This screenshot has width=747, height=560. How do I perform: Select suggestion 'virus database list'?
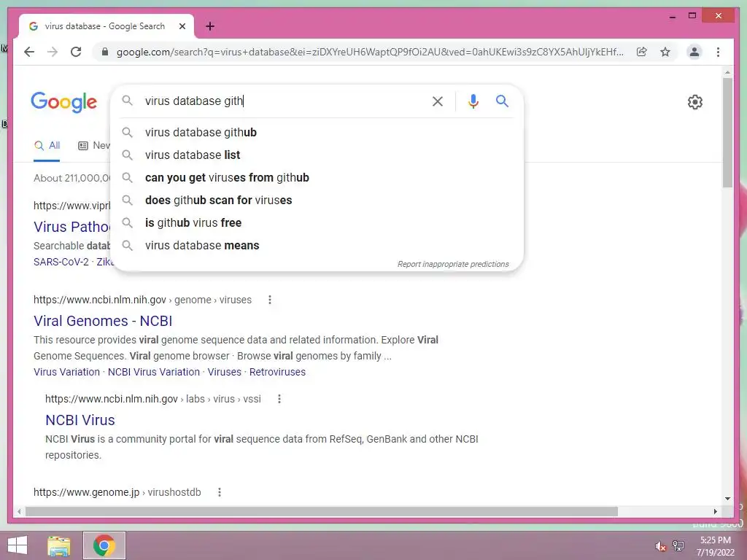317,155
